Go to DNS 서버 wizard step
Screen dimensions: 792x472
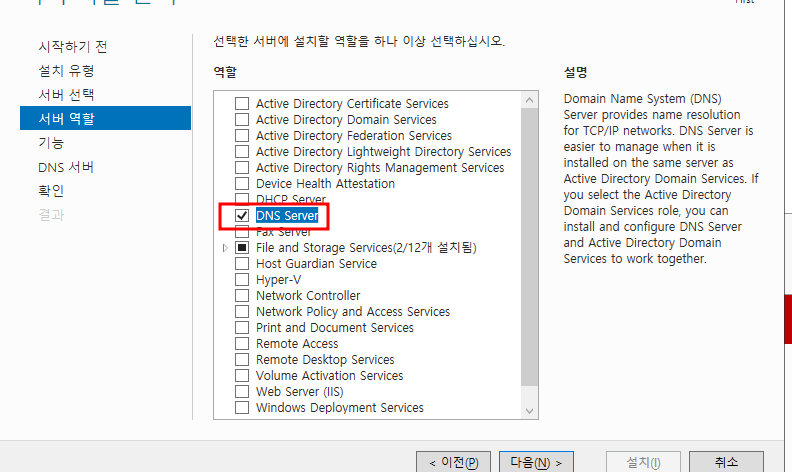point(66,167)
